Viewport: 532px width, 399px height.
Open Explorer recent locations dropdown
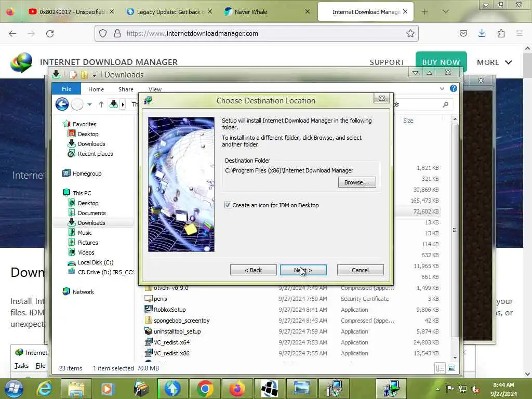coord(89,104)
